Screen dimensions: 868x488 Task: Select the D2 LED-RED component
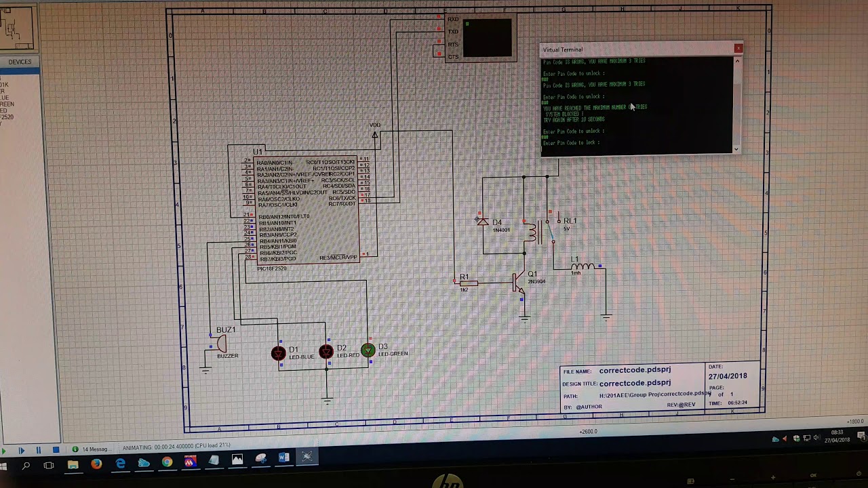pyautogui.click(x=326, y=352)
